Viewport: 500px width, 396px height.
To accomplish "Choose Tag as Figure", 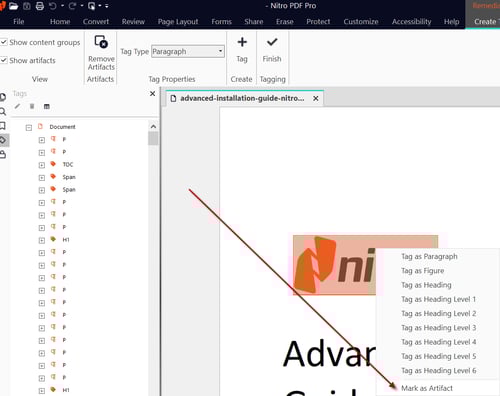I will (423, 271).
